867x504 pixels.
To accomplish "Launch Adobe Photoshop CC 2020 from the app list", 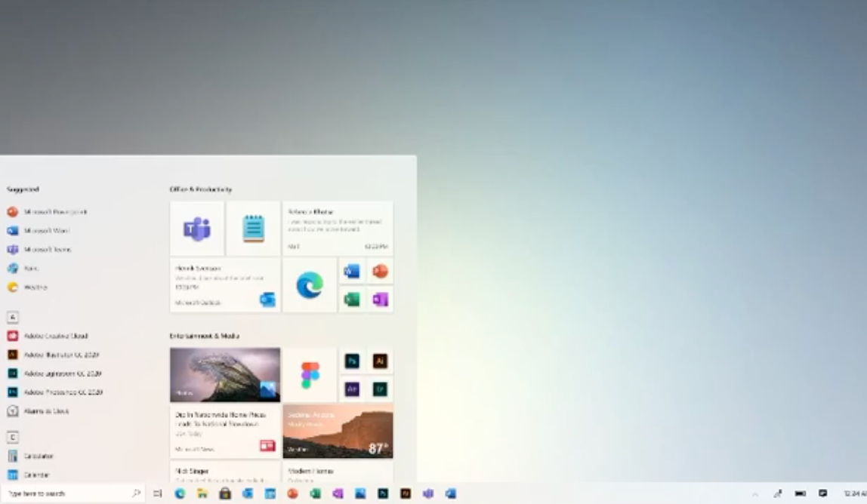I will pos(54,392).
